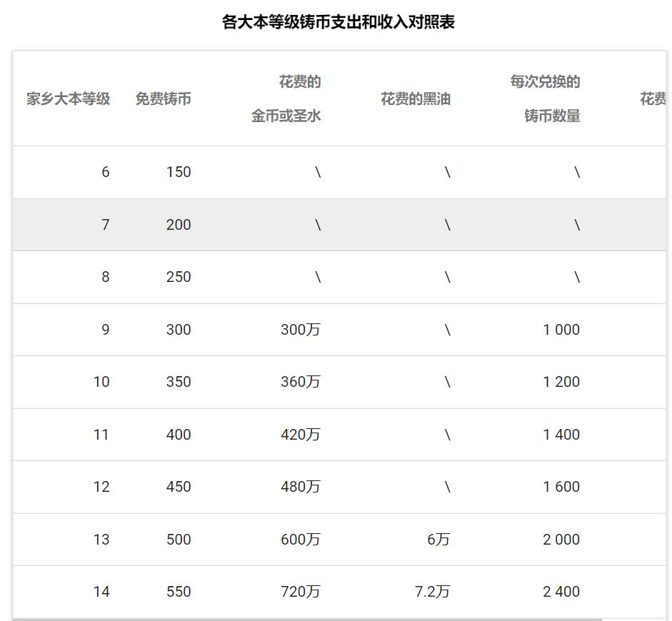The width and height of the screenshot is (672, 621).
Task: Select the 7.2万 dark elixir cell
Action: click(x=432, y=592)
